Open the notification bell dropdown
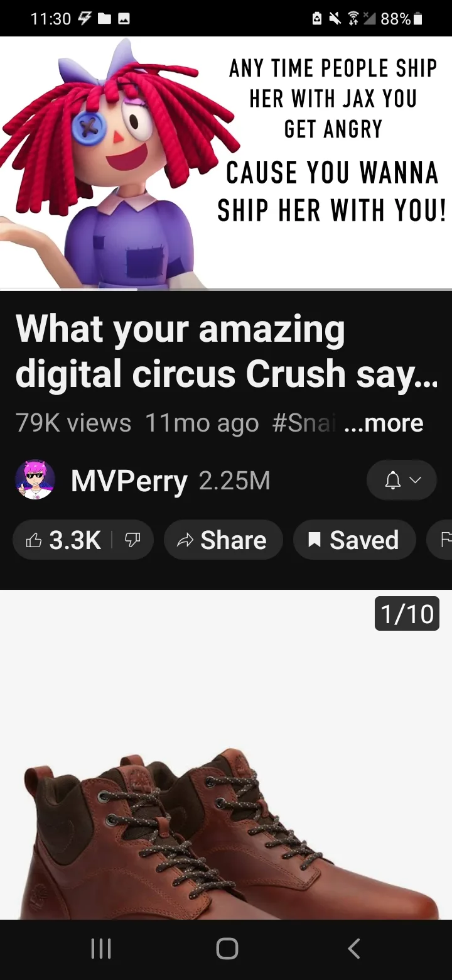Image resolution: width=452 pixels, height=980 pixels. pos(402,481)
